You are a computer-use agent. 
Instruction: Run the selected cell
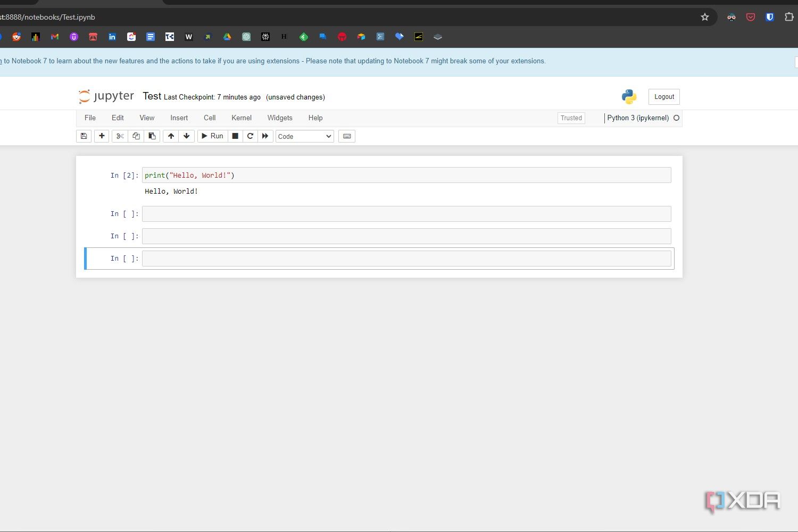[212, 136]
